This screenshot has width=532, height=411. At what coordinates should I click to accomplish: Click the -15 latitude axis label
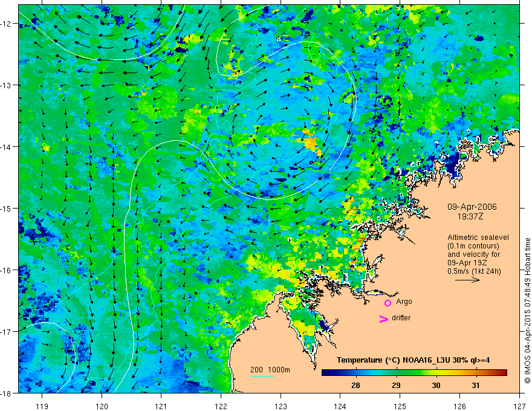6,208
